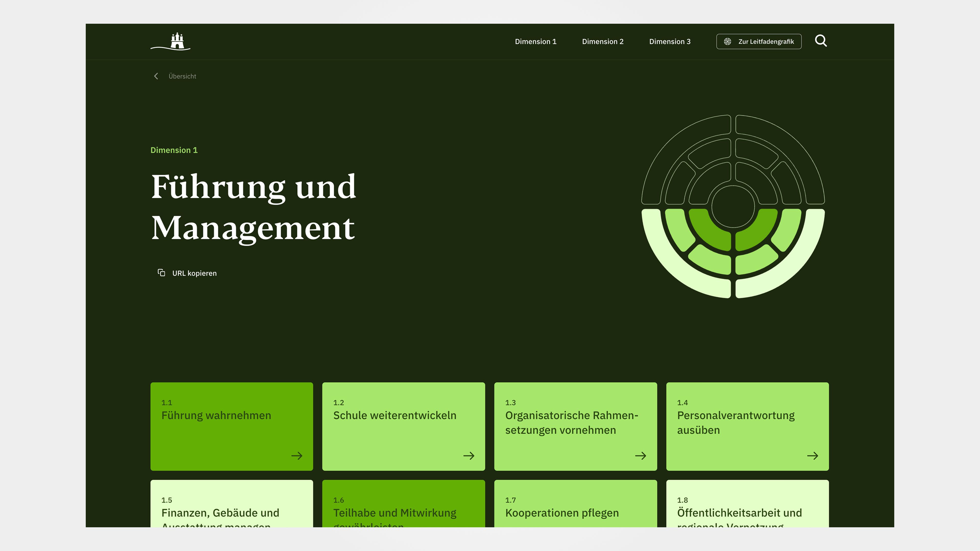
Task: Open card 1.8 Öffentlichkeitsarbeit
Action: tap(748, 504)
